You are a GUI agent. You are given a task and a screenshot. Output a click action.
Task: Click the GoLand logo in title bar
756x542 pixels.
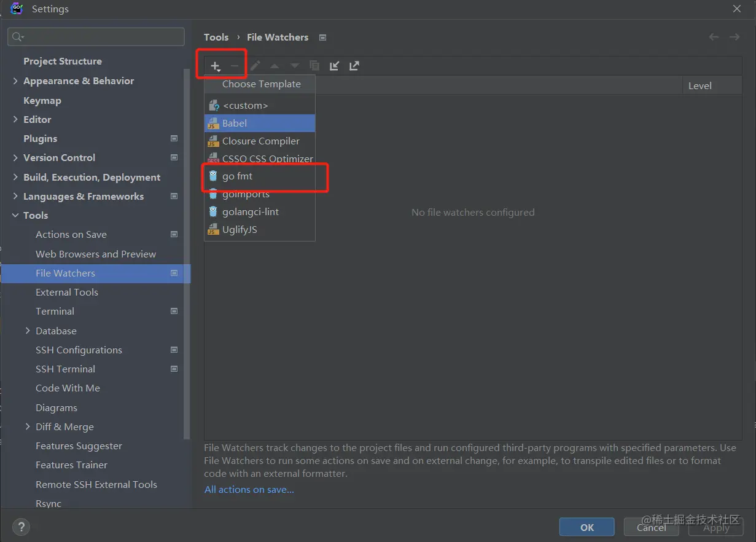(x=17, y=9)
